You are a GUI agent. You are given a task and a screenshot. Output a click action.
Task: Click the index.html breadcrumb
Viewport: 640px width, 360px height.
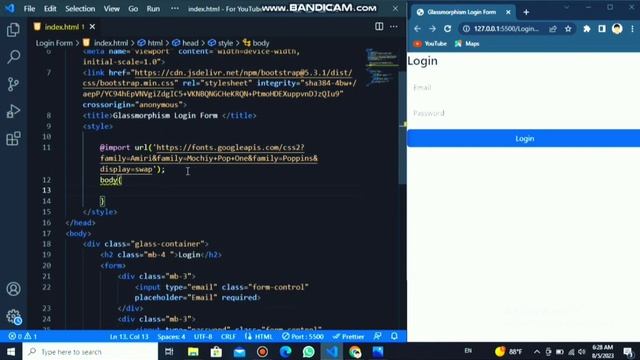pyautogui.click(x=106, y=43)
